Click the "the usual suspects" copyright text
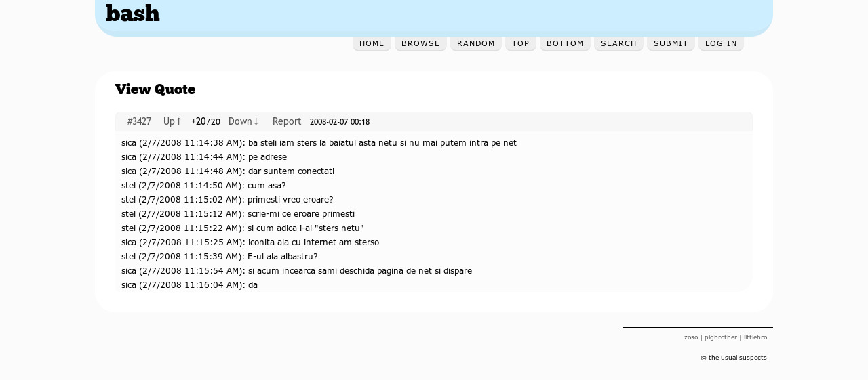This screenshot has height=380, width=868. 734,358
